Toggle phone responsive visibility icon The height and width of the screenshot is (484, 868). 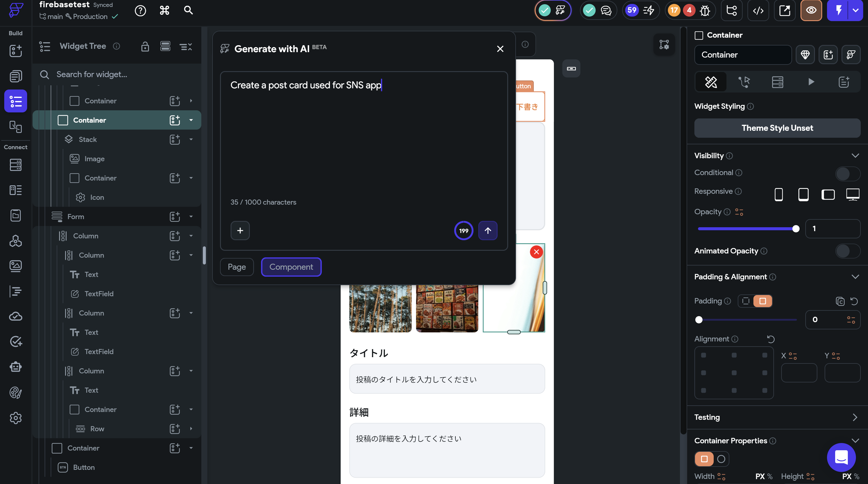tap(778, 194)
